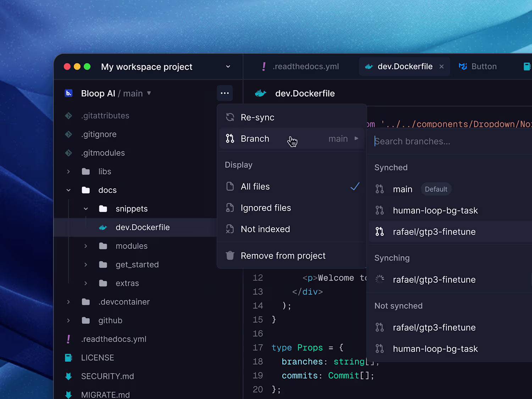
Task: Open Branch submenu arrow next to main
Action: pyautogui.click(x=356, y=138)
